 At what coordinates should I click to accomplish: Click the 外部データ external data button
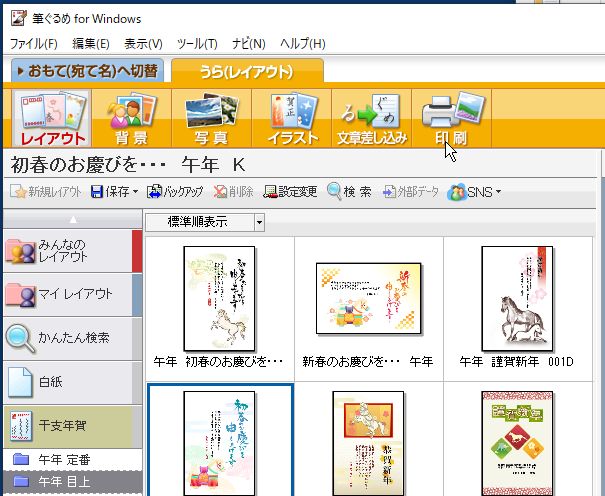[411, 192]
